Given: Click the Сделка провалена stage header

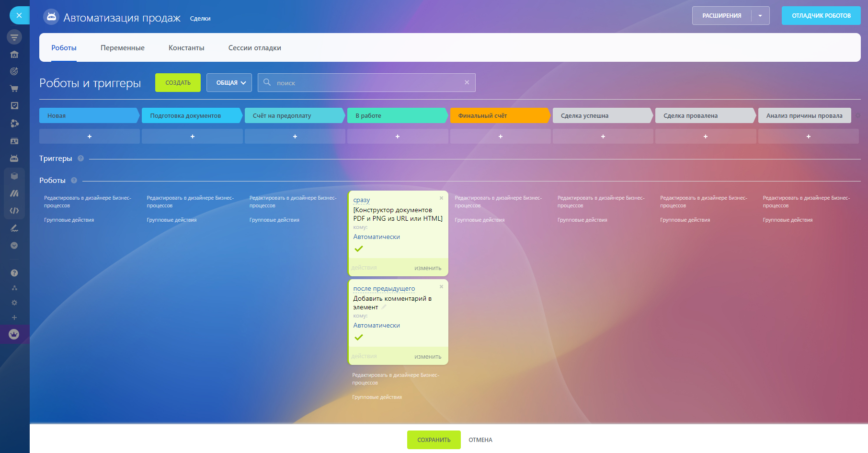Looking at the screenshot, I should click(x=706, y=115).
